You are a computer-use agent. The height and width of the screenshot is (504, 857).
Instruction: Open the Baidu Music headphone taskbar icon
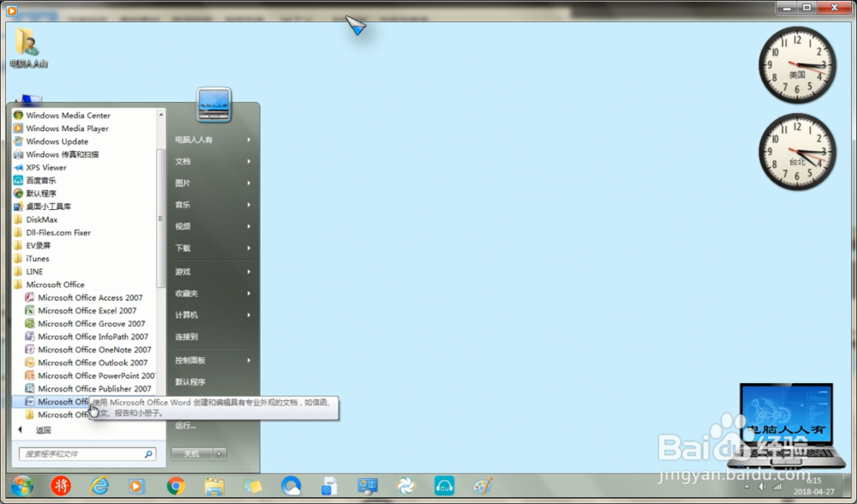(444, 485)
